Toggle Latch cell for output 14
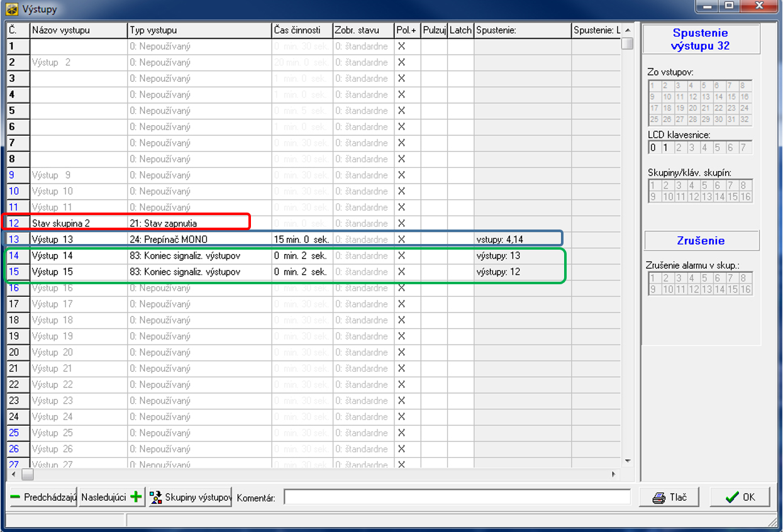 click(460, 256)
